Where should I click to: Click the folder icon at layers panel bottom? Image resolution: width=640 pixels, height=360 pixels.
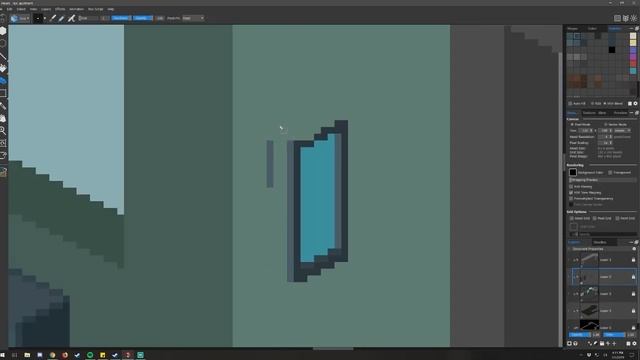[602, 344]
